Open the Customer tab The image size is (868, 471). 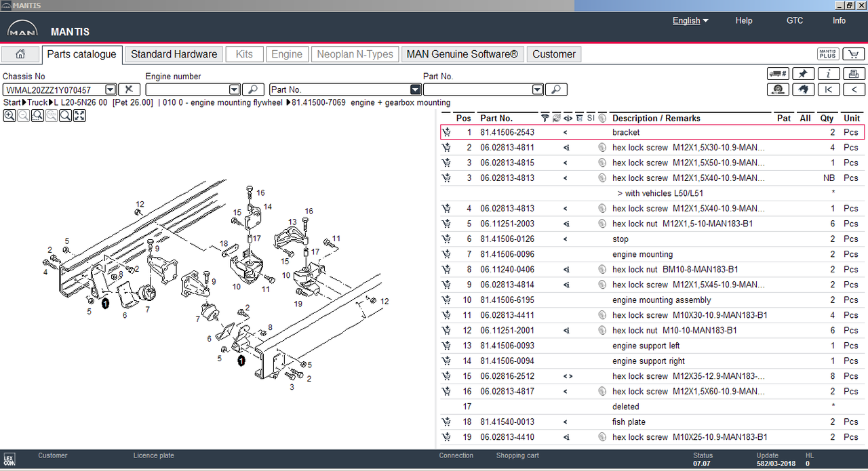click(x=554, y=54)
